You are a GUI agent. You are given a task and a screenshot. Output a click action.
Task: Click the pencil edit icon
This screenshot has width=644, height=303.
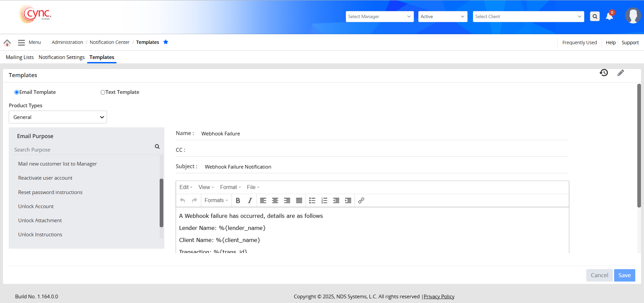point(621,73)
